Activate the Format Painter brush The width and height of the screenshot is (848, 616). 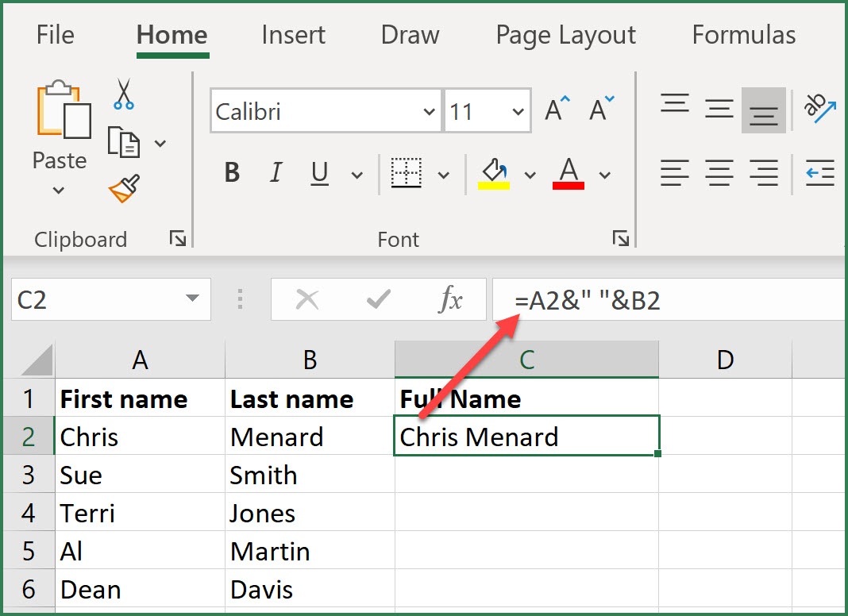[x=125, y=188]
